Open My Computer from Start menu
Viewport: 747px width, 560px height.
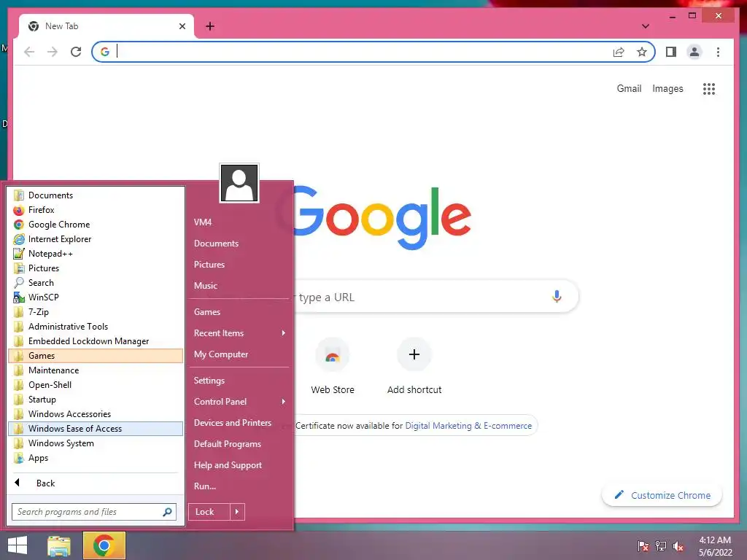[221, 354]
